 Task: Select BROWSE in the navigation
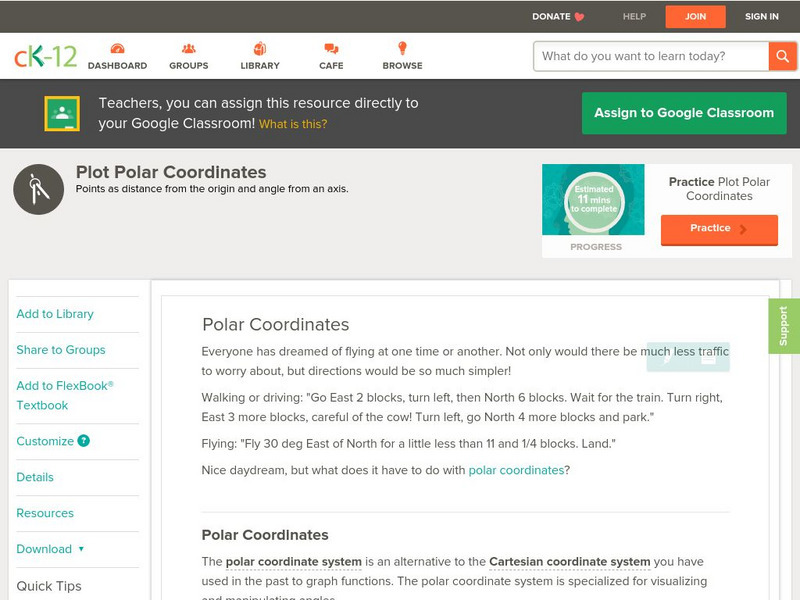(x=403, y=66)
